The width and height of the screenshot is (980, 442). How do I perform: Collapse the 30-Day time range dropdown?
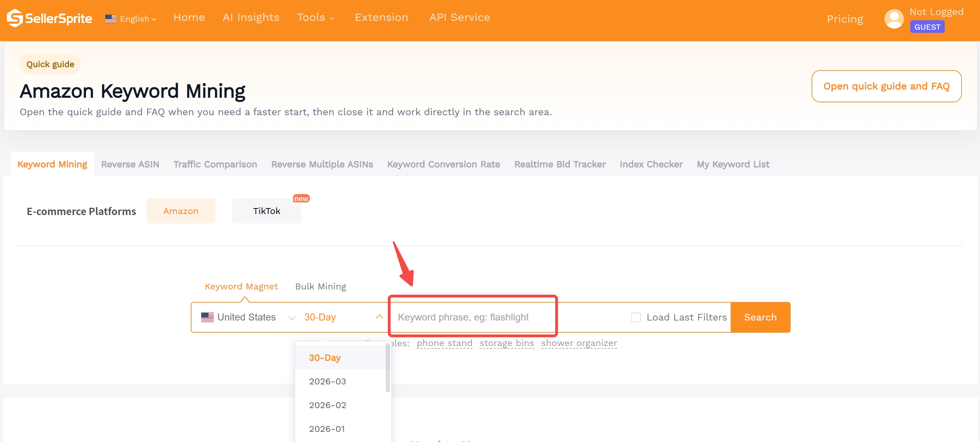tap(379, 317)
